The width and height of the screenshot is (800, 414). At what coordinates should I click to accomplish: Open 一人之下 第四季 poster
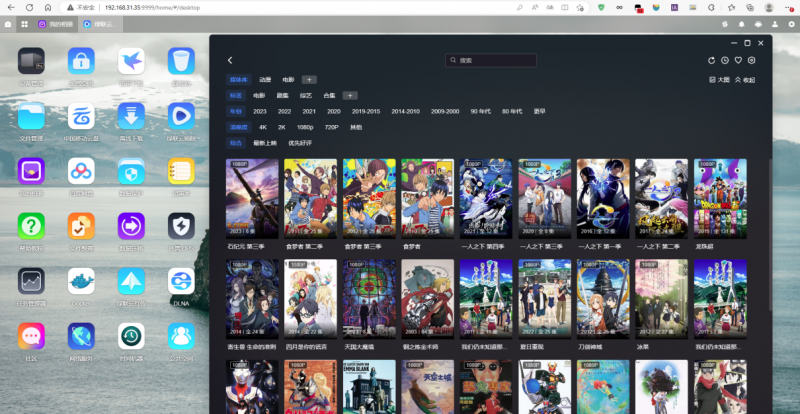click(x=486, y=199)
